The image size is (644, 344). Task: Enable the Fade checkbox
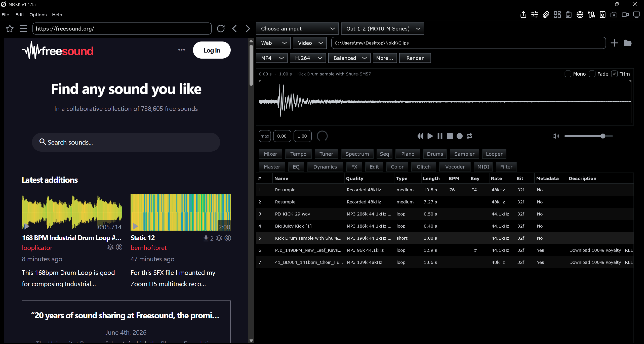(592, 74)
